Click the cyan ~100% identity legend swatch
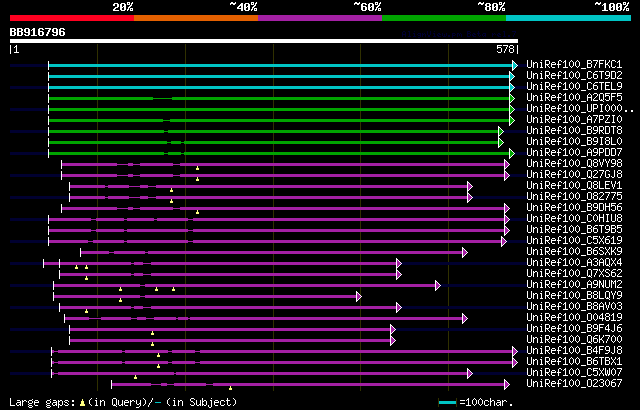Screen dimensions: 640x410 (569, 18)
